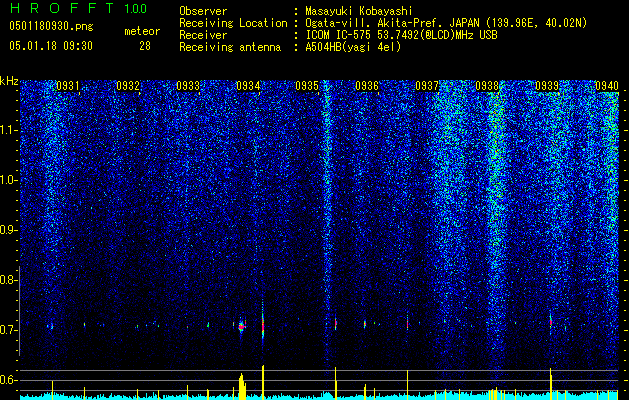
Task: Click the bright echo blob just before 0934
Action: tap(241, 327)
